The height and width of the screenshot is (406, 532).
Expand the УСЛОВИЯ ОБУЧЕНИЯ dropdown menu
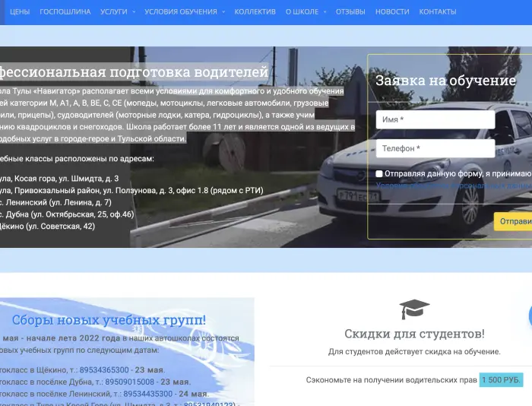(x=185, y=12)
